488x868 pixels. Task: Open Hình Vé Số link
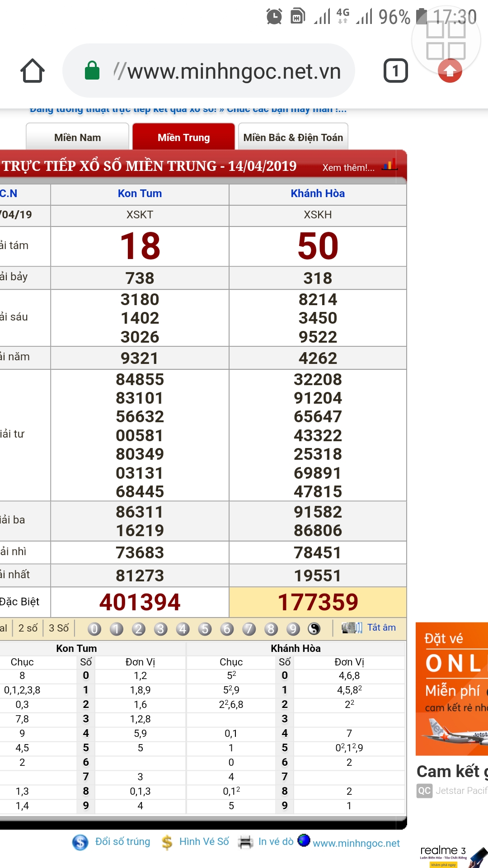pyautogui.click(x=204, y=842)
